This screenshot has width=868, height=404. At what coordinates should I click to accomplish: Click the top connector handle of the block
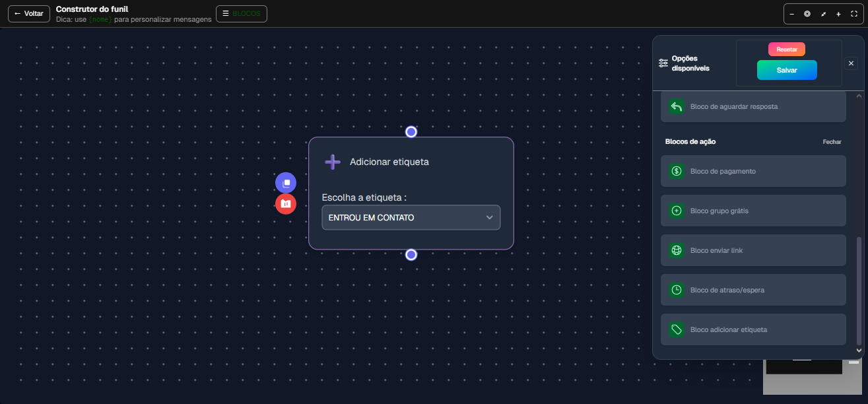click(411, 132)
